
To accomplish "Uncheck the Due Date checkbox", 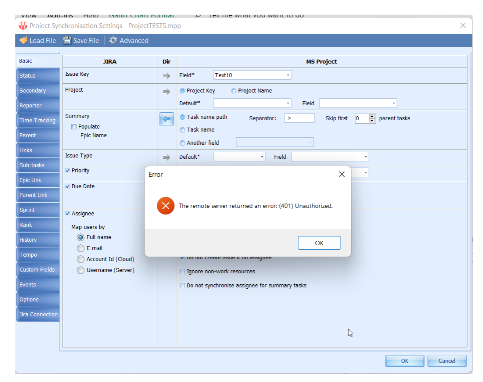I will tap(68, 186).
